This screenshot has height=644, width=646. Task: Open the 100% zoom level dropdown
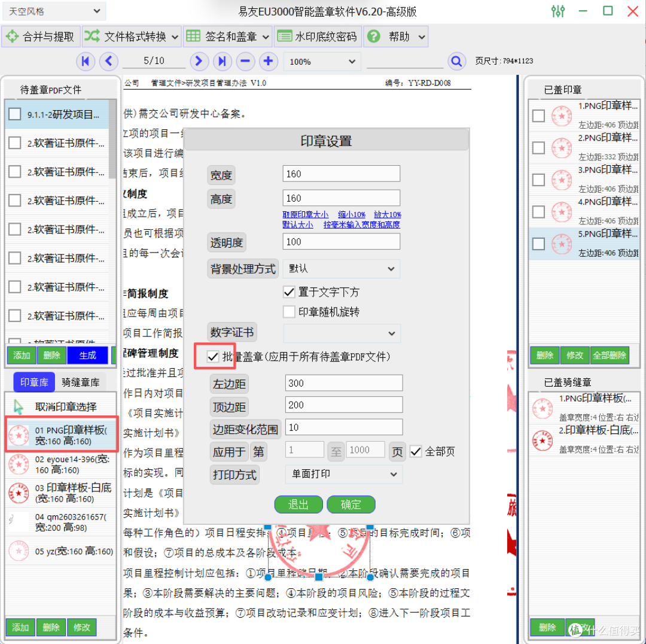pos(322,62)
